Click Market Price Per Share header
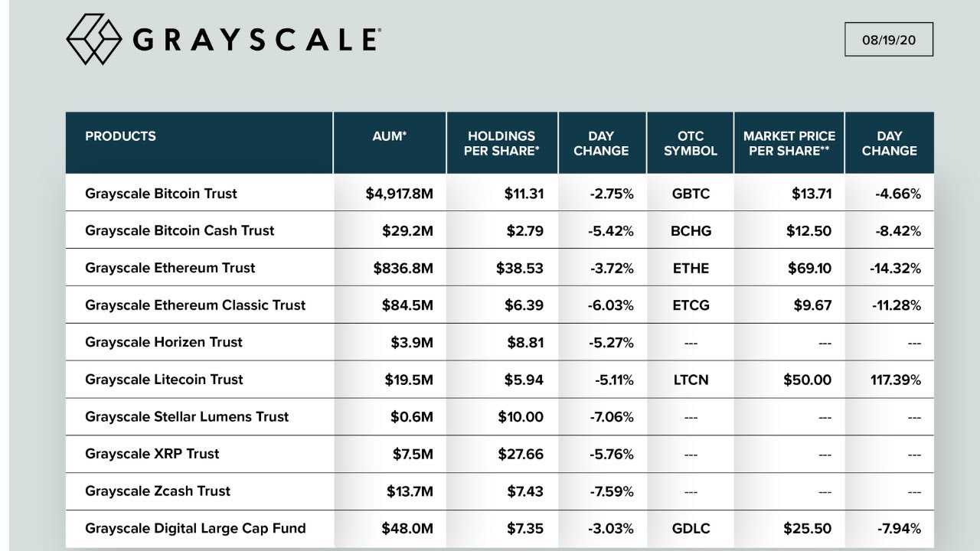This screenshot has height=551, width=980. click(789, 143)
